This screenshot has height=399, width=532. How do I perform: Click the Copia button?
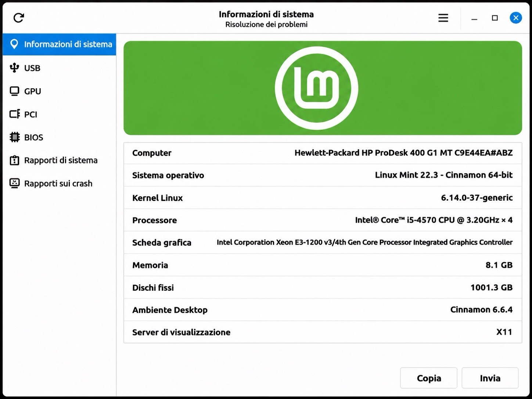(428, 378)
